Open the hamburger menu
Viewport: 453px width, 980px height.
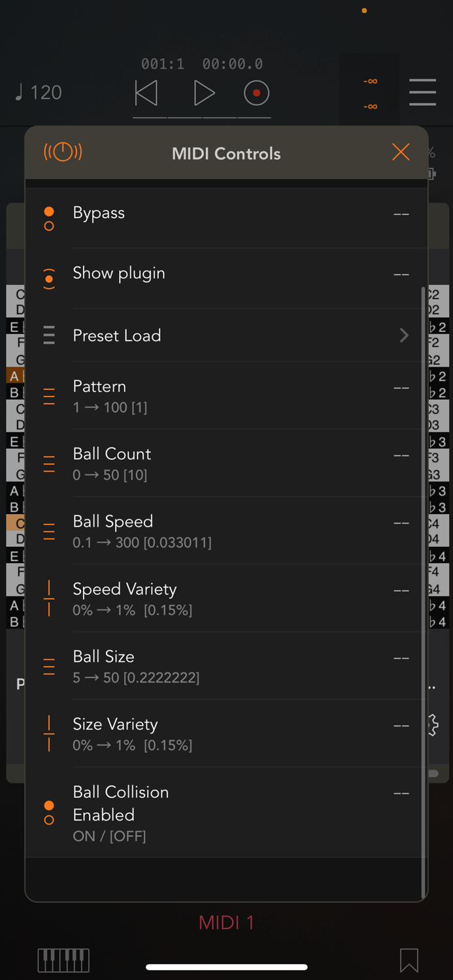coord(422,93)
